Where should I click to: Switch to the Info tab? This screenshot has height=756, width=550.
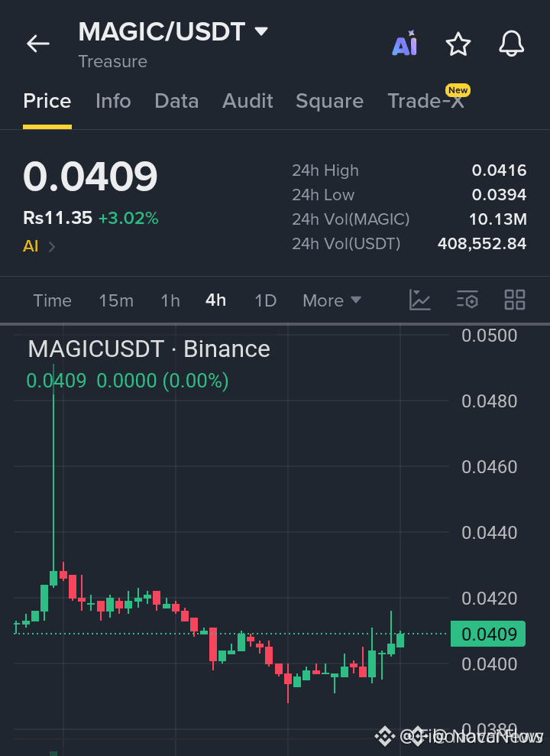coord(113,101)
